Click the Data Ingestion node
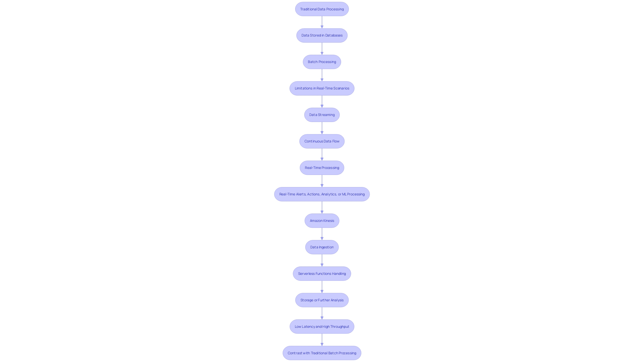Screen dimensions: 644x362 322,247
